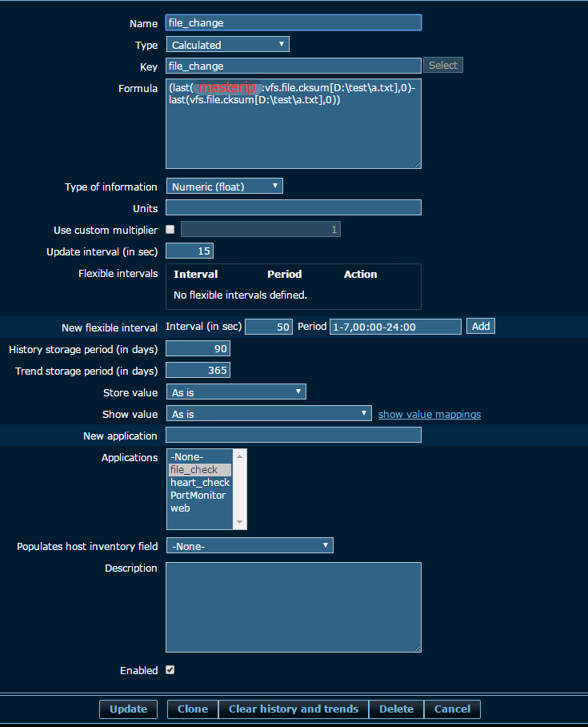Click the Add flexible interval button
The height and width of the screenshot is (727, 588).
[481, 327]
